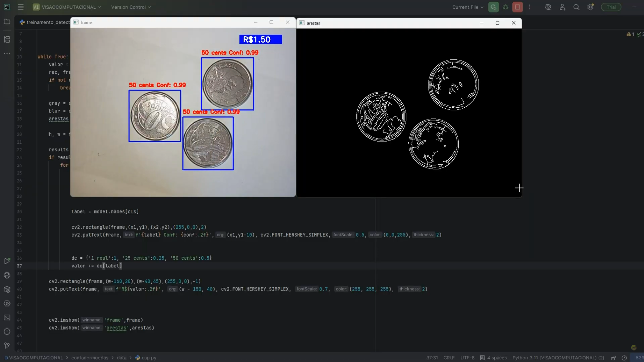Screen dimensions: 644x362
Task: Click the red Stop button
Action: point(517,7)
